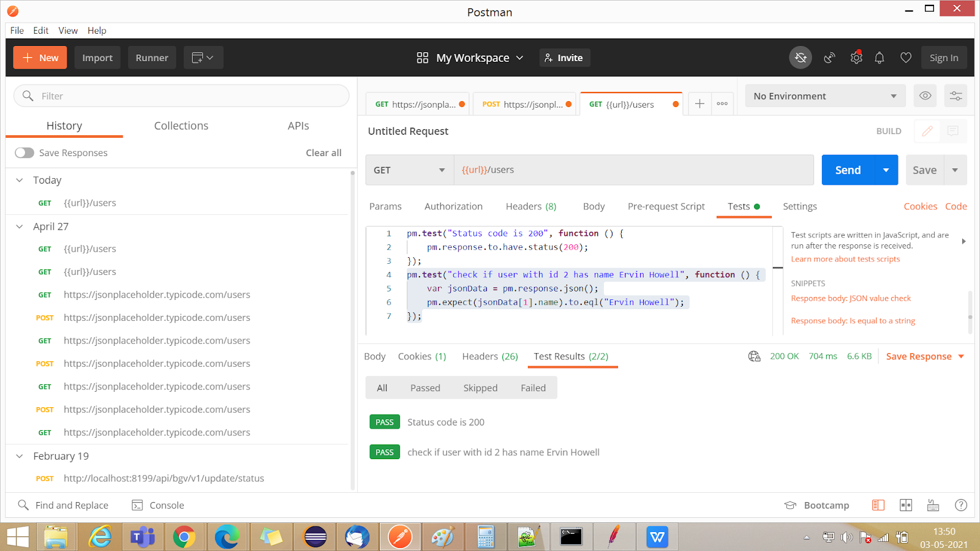Click the Cookies link beside Code
The height and width of the screenshot is (551, 980).
920,206
